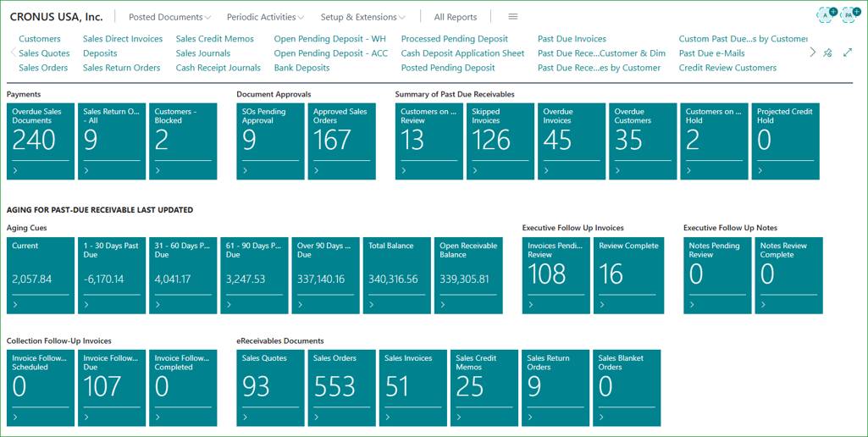
Task: Open the Skipped Invoices tile
Action: [500, 141]
